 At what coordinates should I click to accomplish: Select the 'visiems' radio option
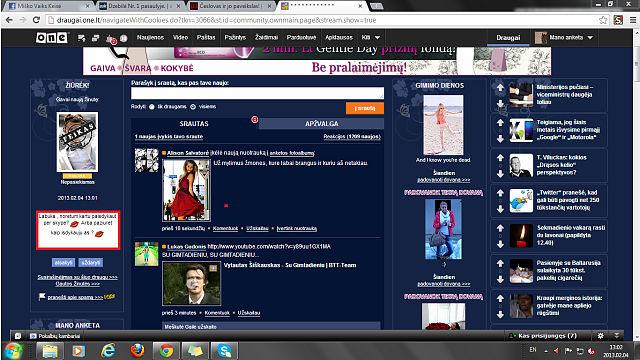click(193, 107)
